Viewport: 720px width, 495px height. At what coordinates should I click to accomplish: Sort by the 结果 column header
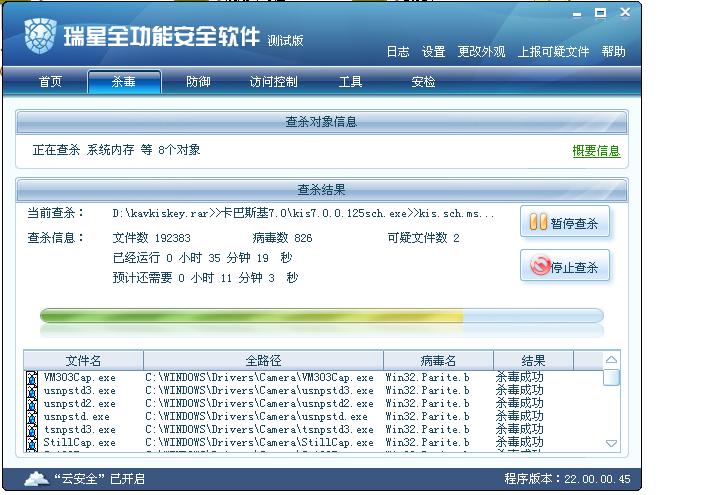coord(533,360)
